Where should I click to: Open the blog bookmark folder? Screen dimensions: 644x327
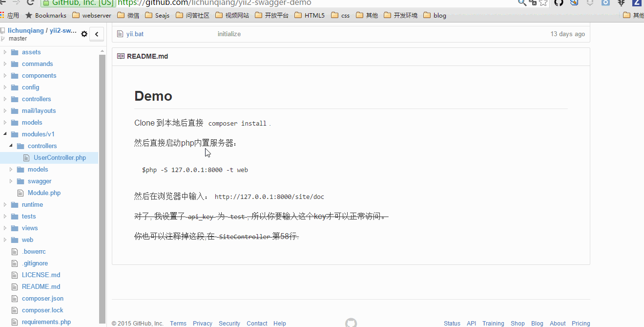click(435, 15)
